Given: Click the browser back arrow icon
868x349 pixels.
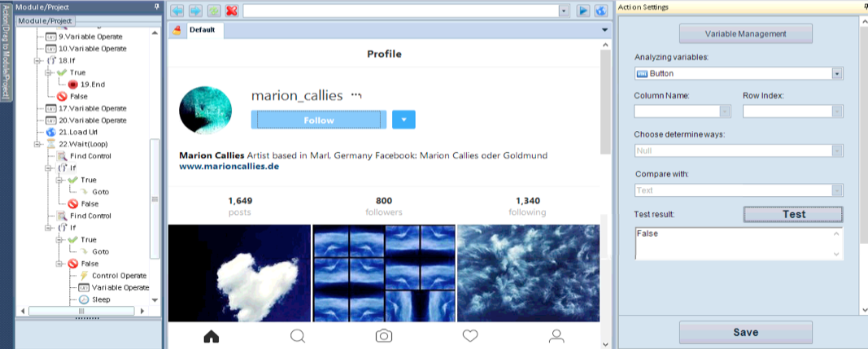Looking at the screenshot, I should click(x=177, y=11).
